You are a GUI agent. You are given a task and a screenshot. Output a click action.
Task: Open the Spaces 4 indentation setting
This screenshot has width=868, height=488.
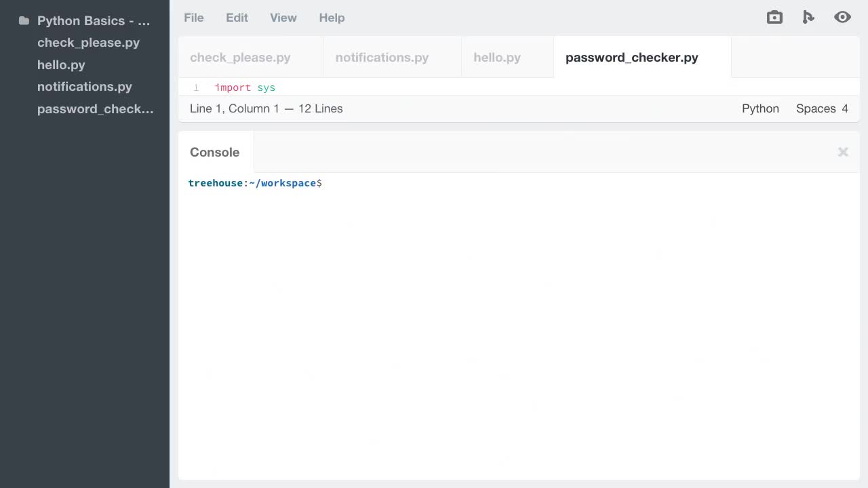822,108
